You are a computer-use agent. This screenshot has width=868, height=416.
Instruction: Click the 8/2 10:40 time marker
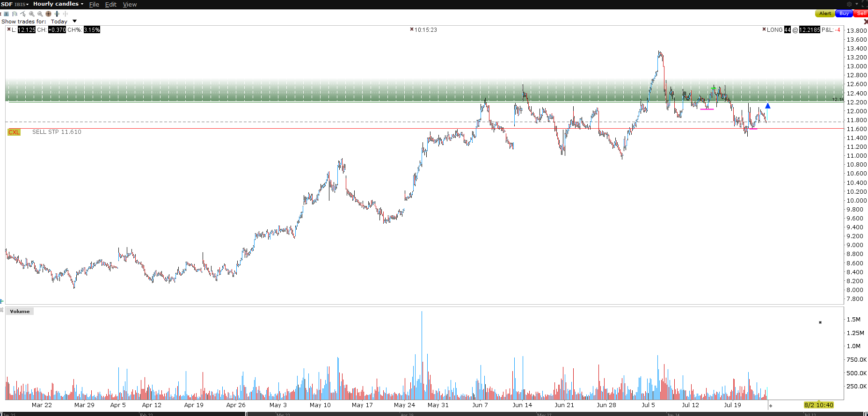click(x=819, y=405)
